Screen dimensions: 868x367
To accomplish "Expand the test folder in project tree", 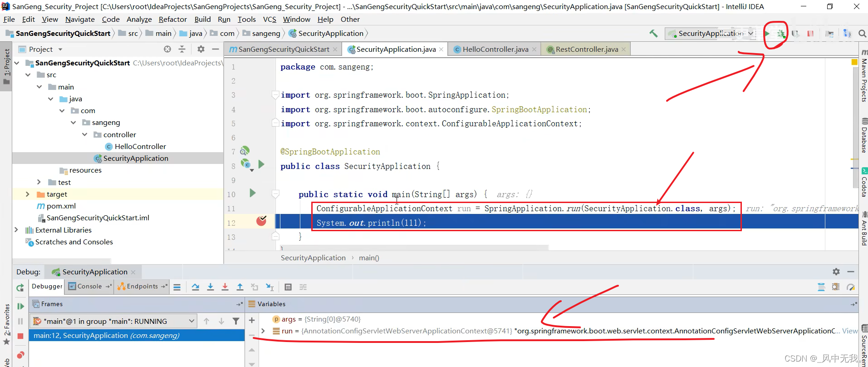I will point(39,182).
